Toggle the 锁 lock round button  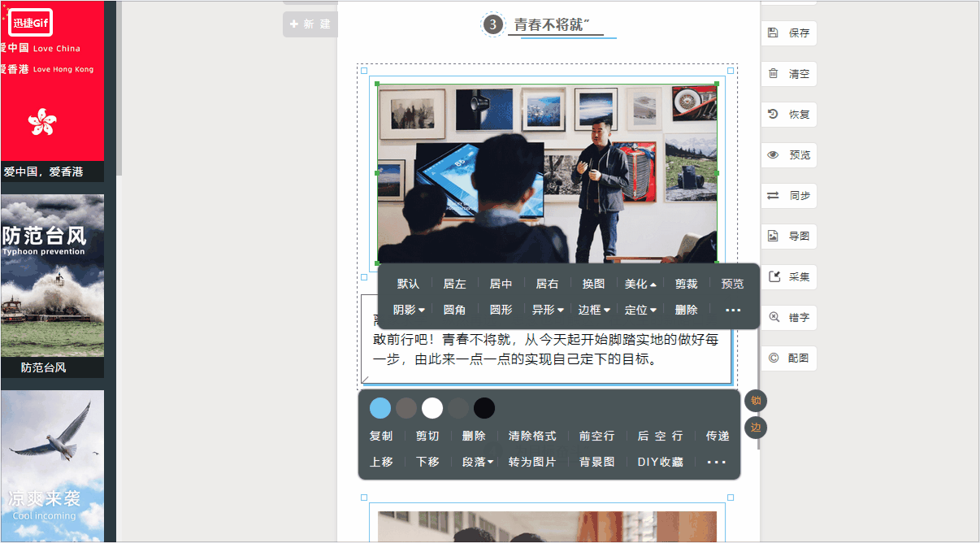756,400
